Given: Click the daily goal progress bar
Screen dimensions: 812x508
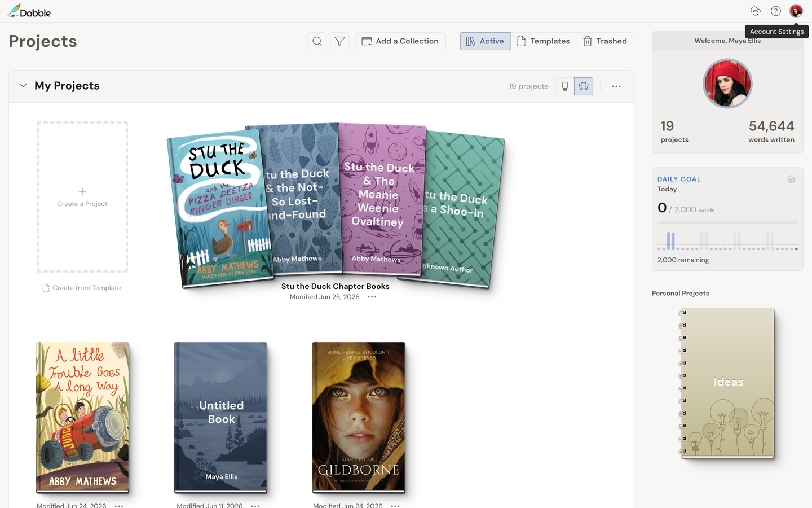Looking at the screenshot, I should (x=727, y=222).
